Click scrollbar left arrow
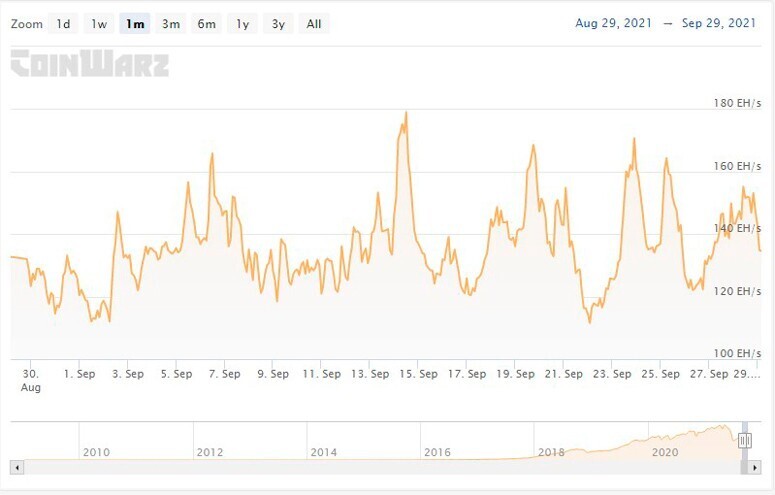This screenshot has height=495, width=775. click(x=17, y=467)
